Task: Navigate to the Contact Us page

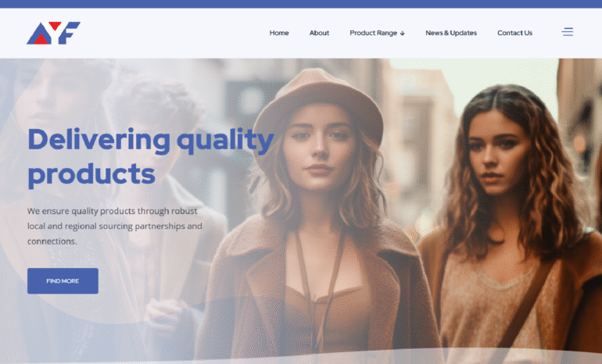Action: point(515,33)
